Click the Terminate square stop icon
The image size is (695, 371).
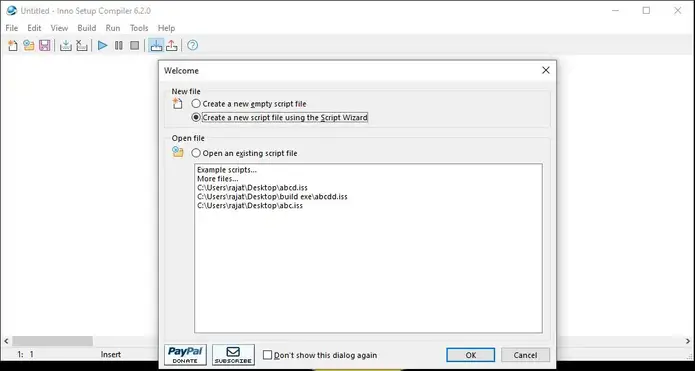135,45
